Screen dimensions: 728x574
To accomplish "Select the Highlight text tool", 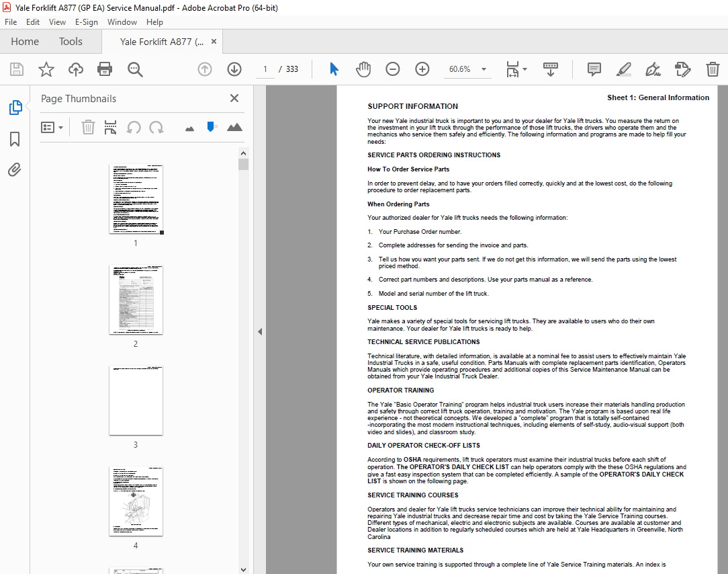I will pyautogui.click(x=623, y=69).
